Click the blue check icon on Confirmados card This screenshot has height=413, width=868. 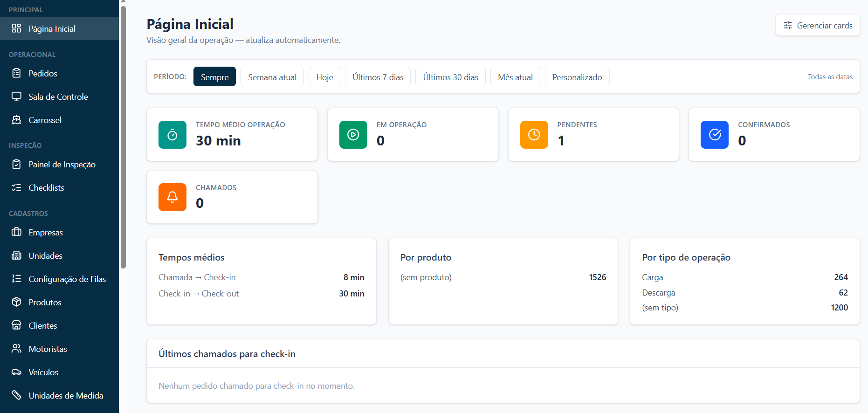[715, 135]
